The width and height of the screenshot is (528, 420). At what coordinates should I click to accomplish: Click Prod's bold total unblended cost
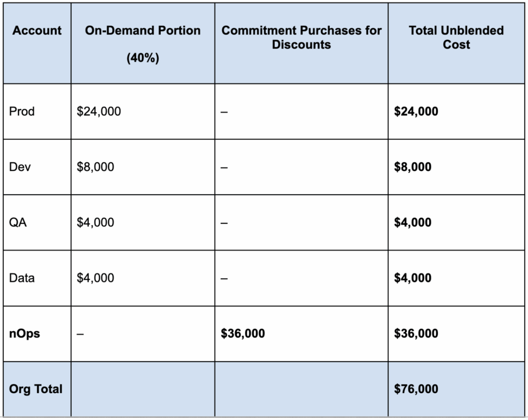(416, 111)
